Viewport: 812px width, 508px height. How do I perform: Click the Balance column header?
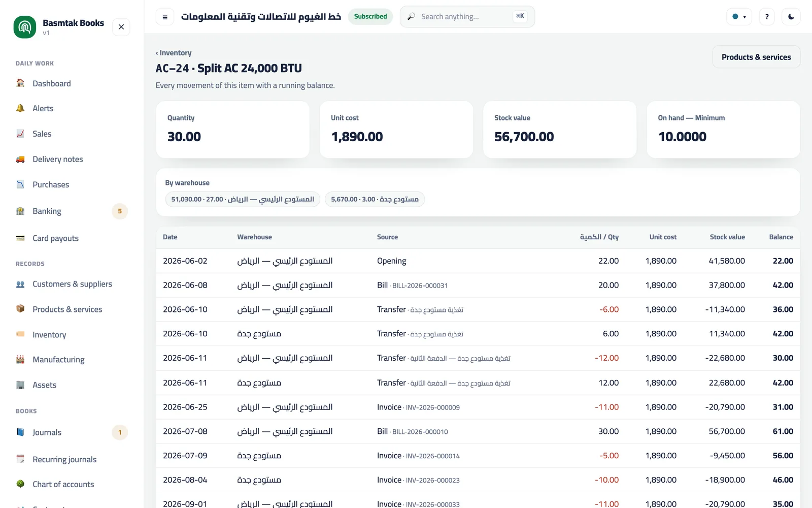(781, 237)
